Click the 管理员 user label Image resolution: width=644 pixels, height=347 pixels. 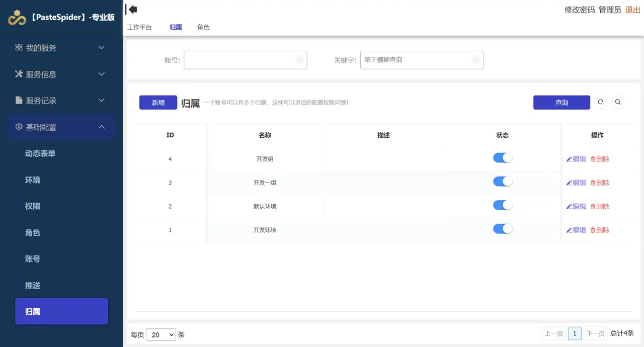coord(610,10)
